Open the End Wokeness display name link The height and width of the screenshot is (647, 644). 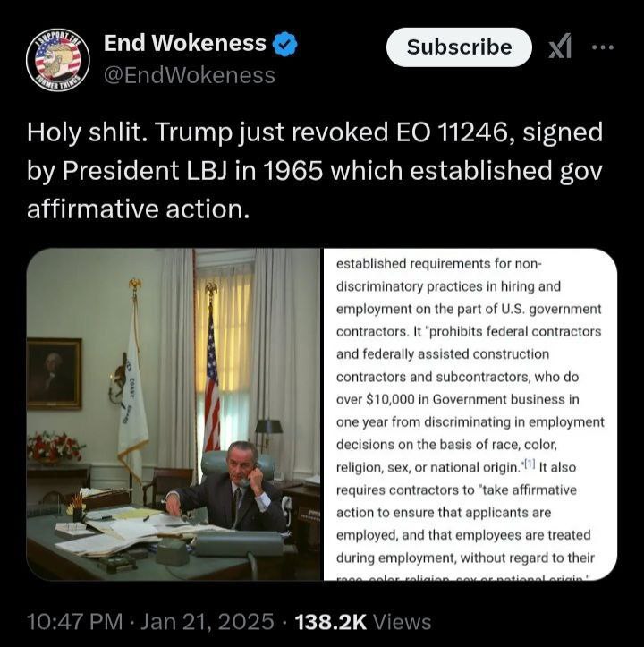(185, 43)
